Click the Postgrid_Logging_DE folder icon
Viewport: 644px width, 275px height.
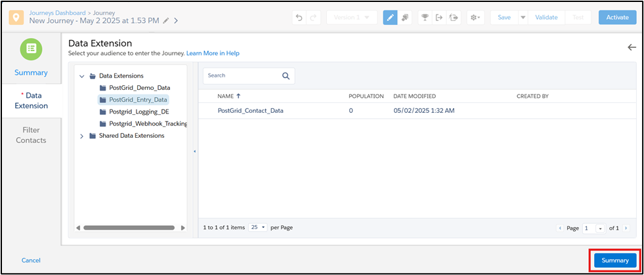coord(102,112)
